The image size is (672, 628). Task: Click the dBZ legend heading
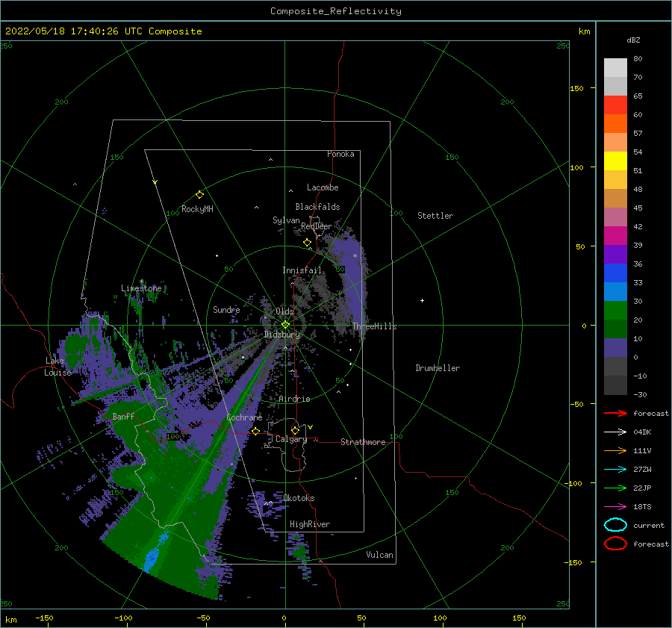(633, 40)
